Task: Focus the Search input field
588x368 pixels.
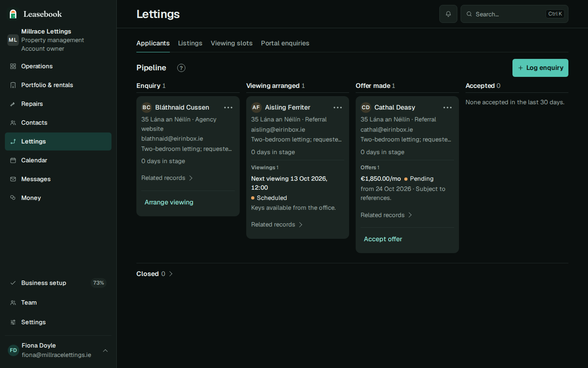Action: (514, 14)
